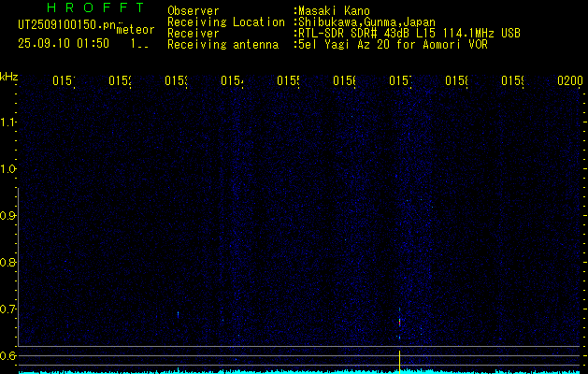Click the 0.7 kHz axis label
Screen dimensions: 588x374
click(x=7, y=309)
